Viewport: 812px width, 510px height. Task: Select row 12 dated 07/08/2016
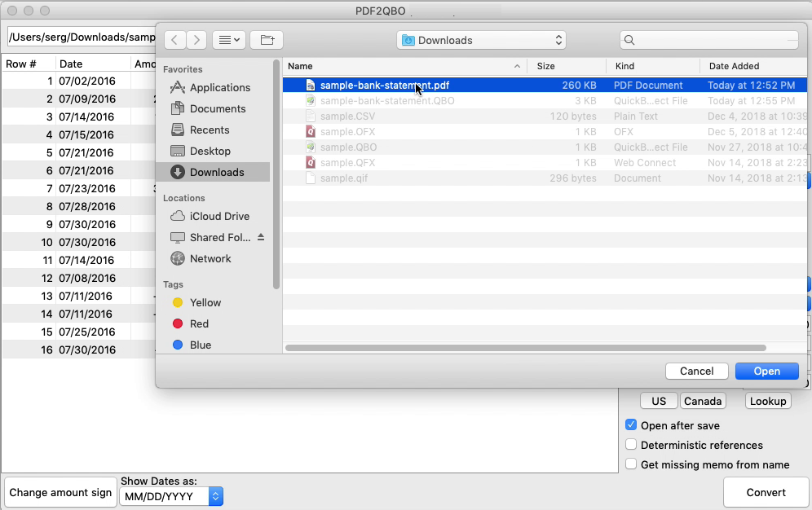pyautogui.click(x=79, y=278)
